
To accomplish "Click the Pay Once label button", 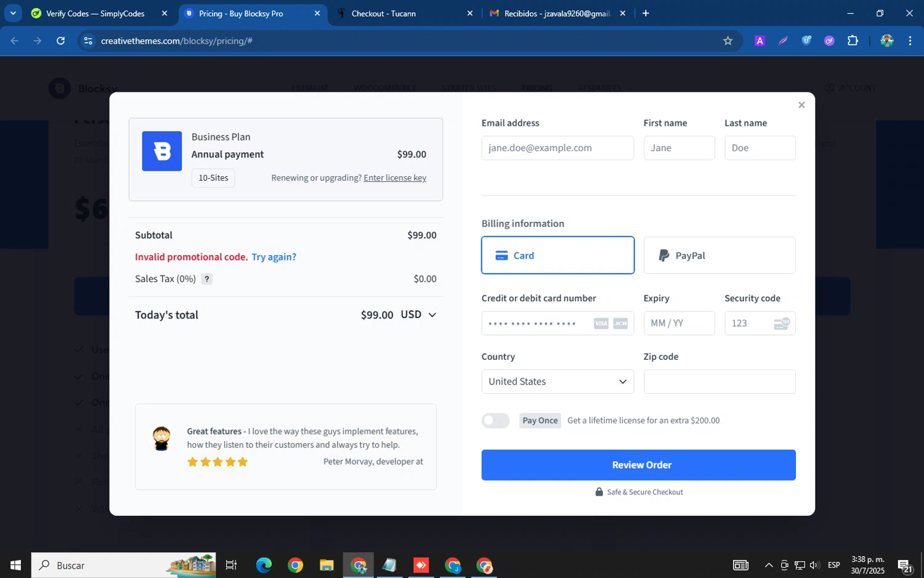I will [540, 420].
